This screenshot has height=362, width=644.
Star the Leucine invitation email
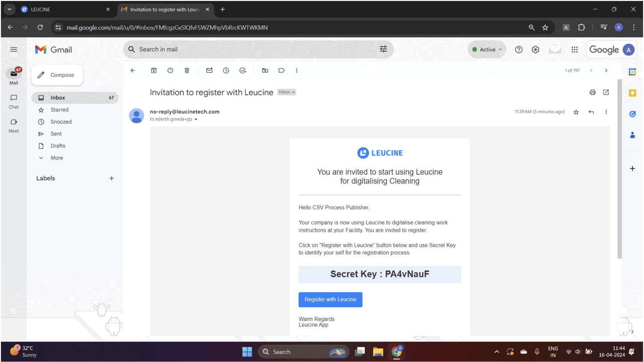pos(576,112)
